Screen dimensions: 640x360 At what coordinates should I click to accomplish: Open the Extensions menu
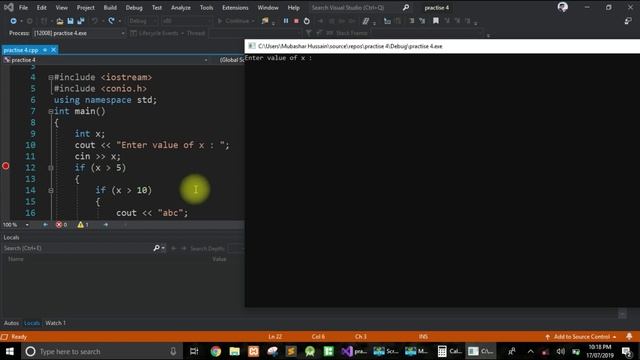(x=235, y=8)
